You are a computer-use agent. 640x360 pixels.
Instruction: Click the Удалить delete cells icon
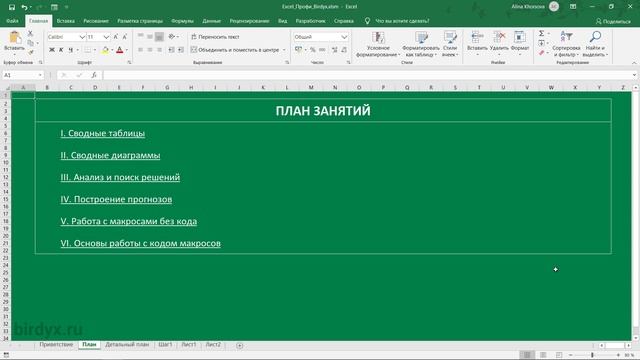coord(499,38)
